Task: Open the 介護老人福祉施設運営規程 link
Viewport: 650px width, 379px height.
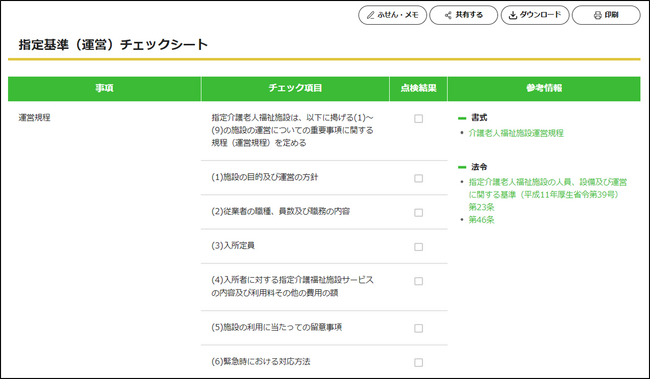Action: pos(516,133)
